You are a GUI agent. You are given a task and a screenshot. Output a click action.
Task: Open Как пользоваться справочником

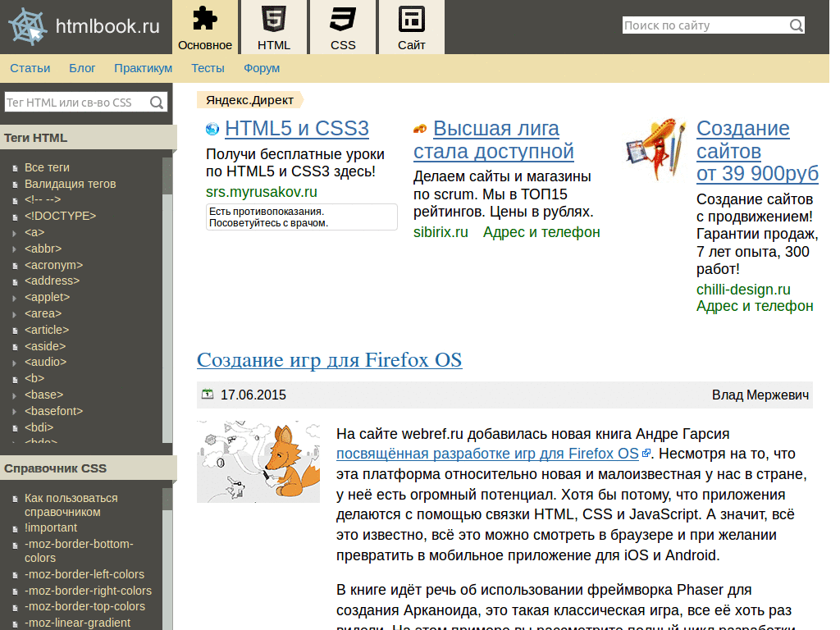71,504
